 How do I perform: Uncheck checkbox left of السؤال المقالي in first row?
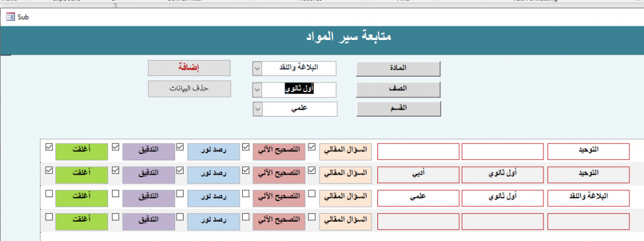click(x=312, y=146)
